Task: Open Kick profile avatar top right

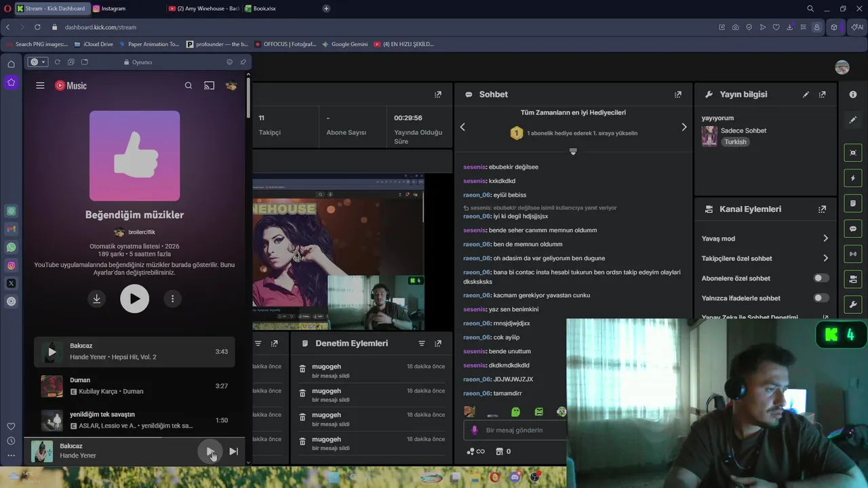Action: click(842, 67)
